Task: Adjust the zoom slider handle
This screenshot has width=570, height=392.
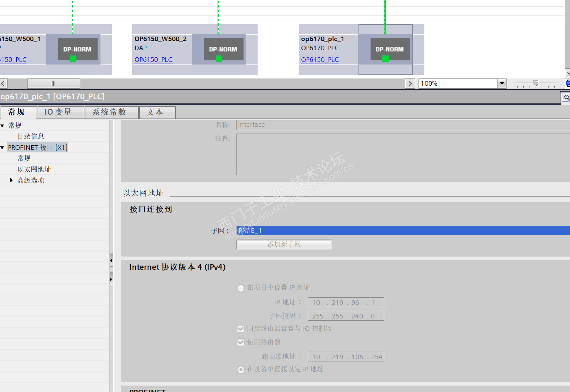Action: pyautogui.click(x=536, y=83)
